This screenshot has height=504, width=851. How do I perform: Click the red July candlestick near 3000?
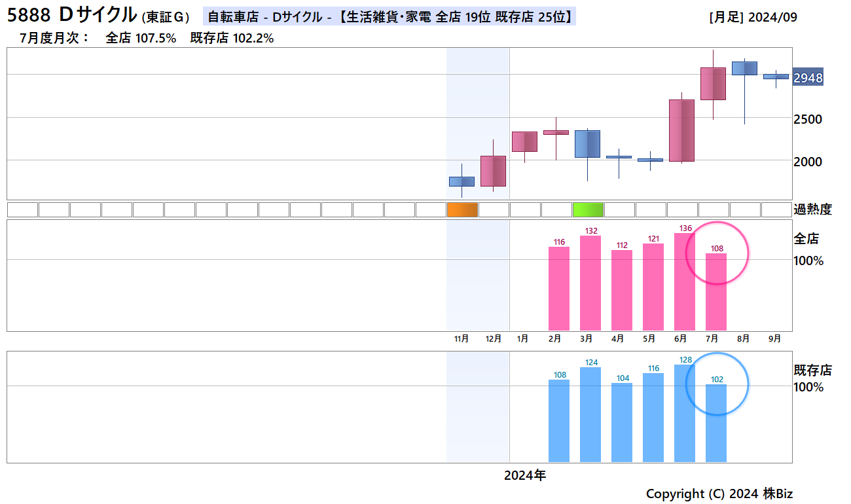(713, 84)
